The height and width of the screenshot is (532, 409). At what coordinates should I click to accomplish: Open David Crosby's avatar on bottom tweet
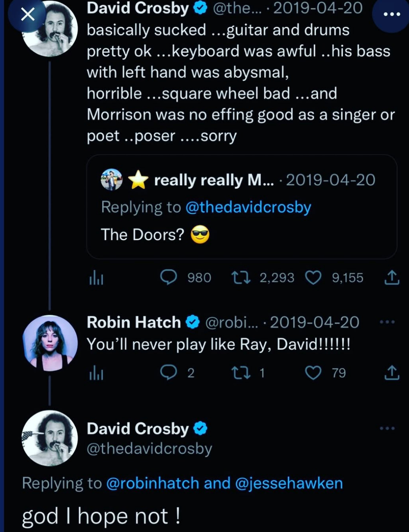pos(50,438)
